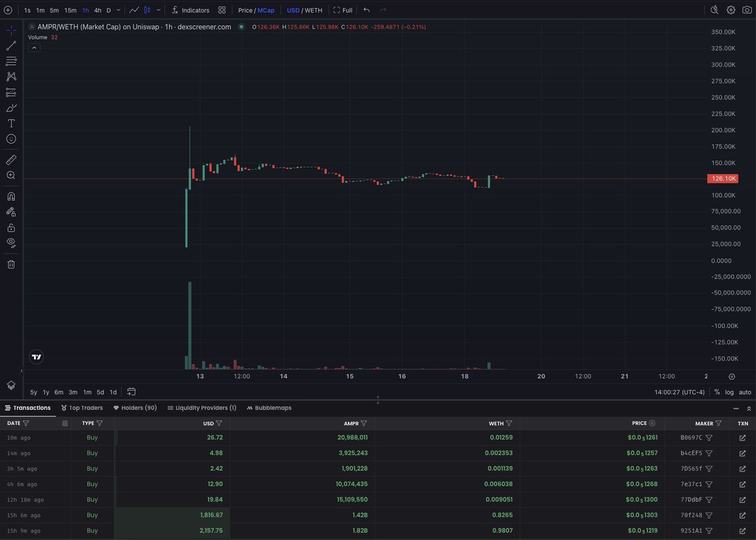Screen dimensions: 756x540
Task: Add symbol with plus circle icon
Action: (8, 10)
